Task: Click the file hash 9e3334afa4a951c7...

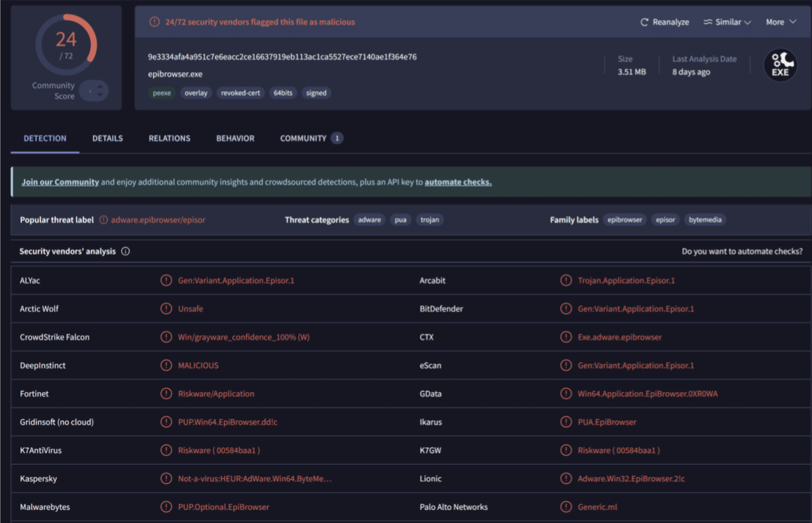Action: coord(282,57)
